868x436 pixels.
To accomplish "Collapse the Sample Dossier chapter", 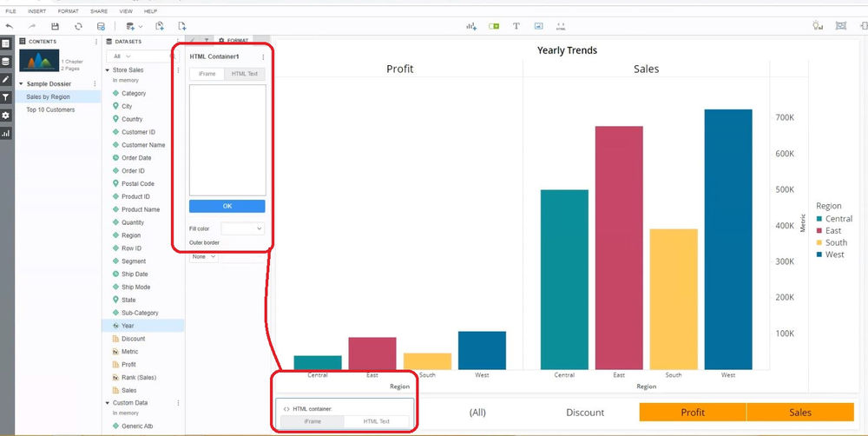I will click(21, 83).
